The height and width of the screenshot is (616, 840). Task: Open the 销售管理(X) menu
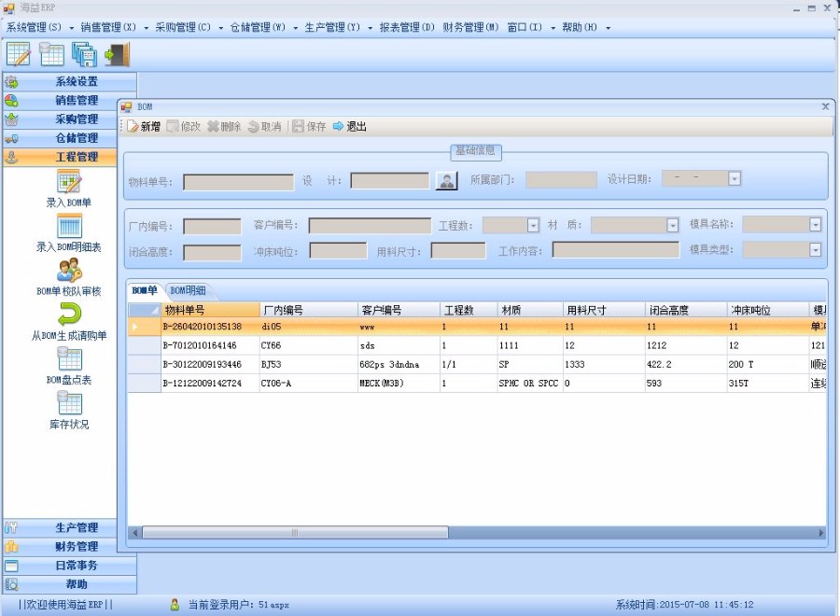pos(108,28)
